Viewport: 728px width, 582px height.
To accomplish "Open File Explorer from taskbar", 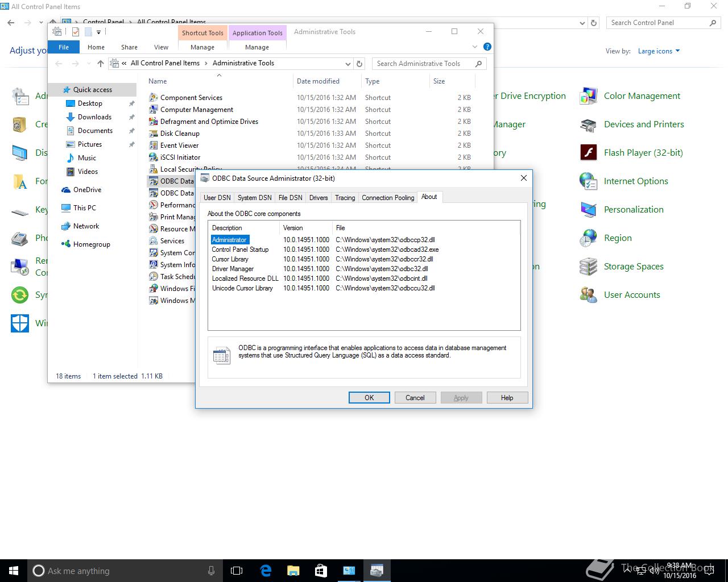I will click(x=293, y=571).
